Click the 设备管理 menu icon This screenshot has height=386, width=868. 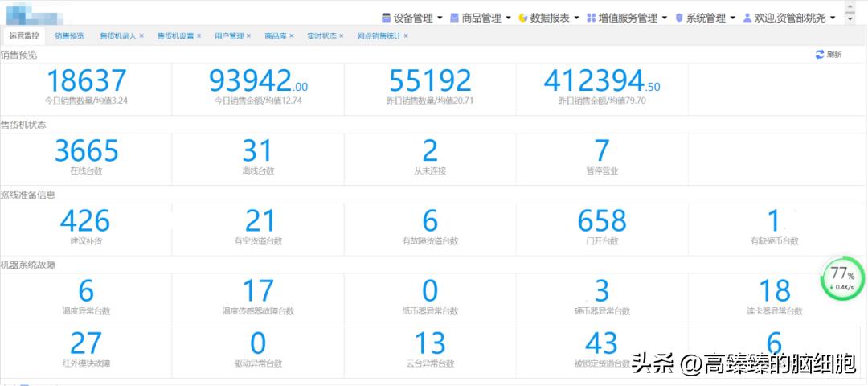click(387, 17)
